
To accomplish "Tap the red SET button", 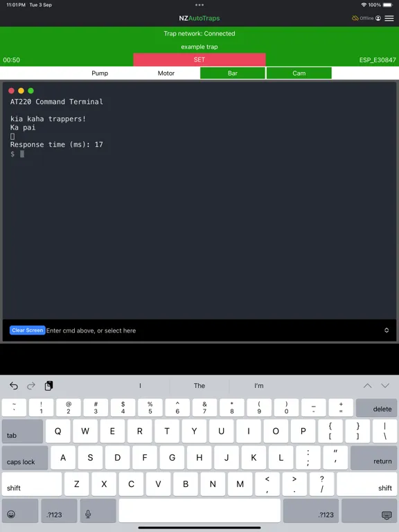I will (199, 60).
